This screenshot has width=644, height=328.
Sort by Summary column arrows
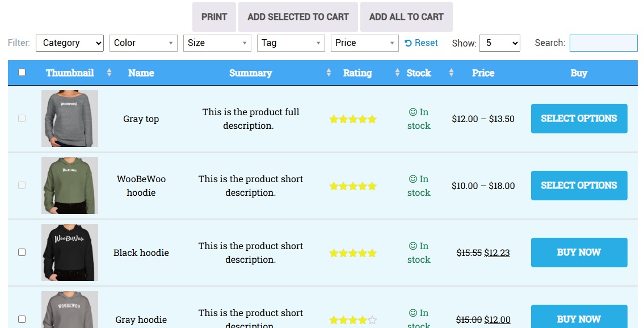click(x=329, y=73)
